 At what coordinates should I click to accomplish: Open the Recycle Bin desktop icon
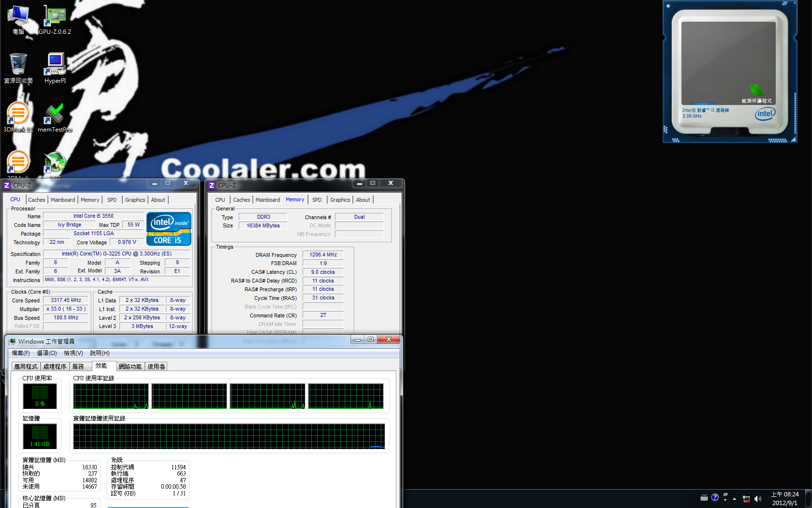tap(18, 68)
